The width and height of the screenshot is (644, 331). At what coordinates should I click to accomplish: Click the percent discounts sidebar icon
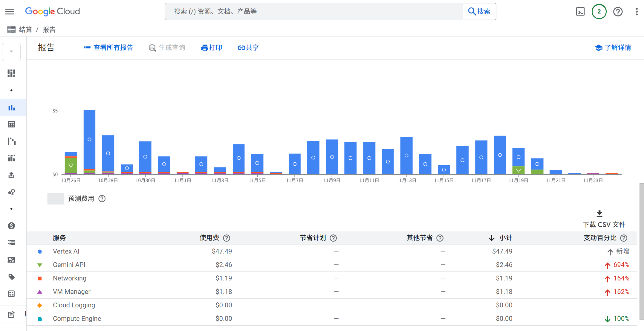[11, 260]
